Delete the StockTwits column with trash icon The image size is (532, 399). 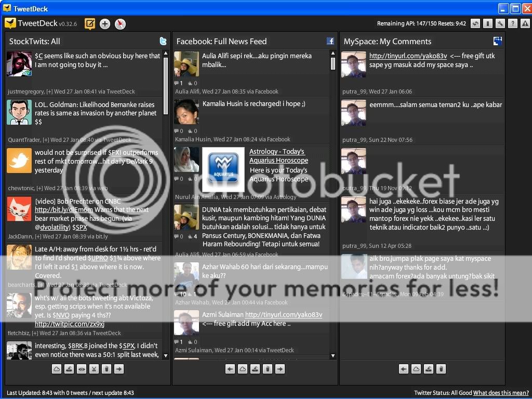click(107, 369)
